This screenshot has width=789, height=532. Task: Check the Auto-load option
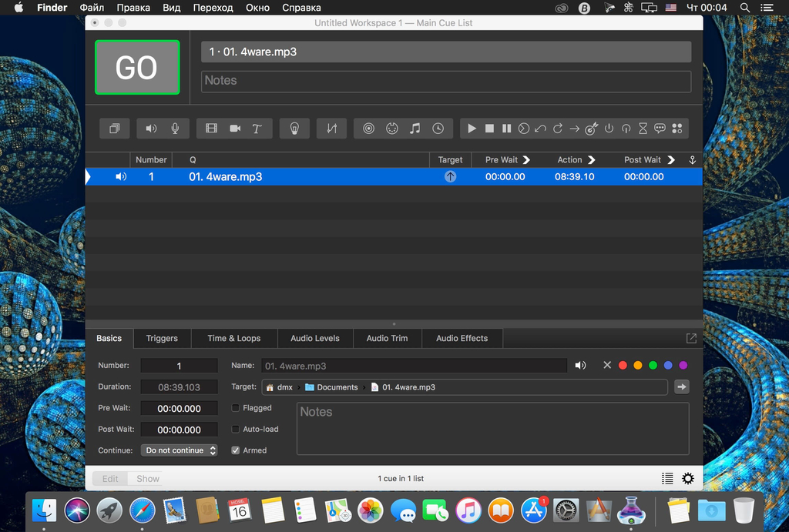coord(236,429)
